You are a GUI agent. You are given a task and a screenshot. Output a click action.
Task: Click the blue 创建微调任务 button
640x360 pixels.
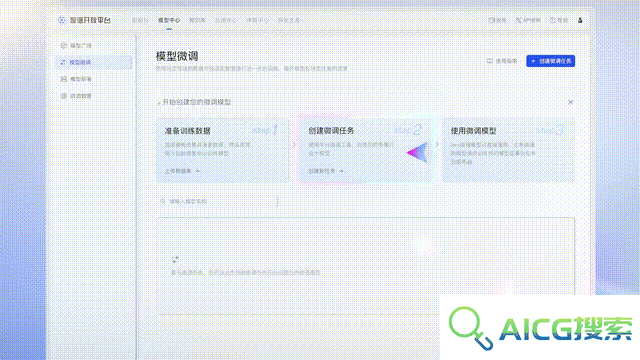pos(551,61)
